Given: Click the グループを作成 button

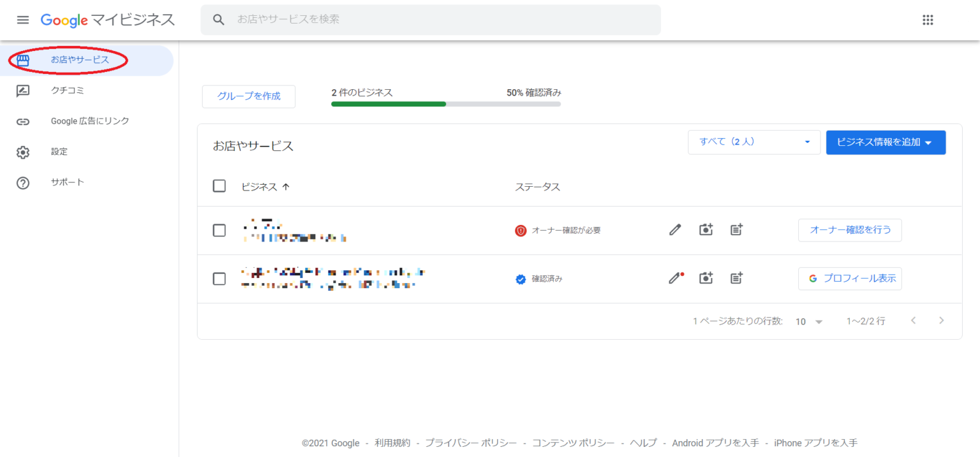Looking at the screenshot, I should (x=249, y=96).
